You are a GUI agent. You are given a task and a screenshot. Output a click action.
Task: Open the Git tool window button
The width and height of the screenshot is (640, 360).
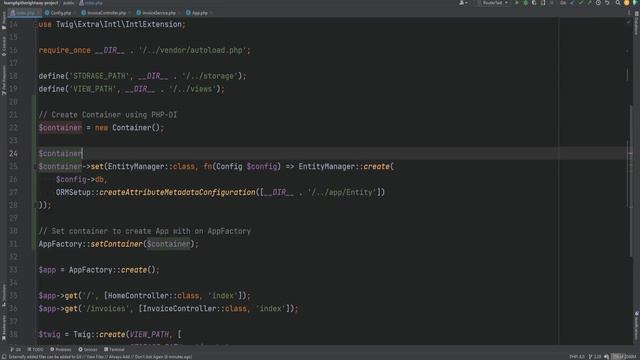click(16, 349)
